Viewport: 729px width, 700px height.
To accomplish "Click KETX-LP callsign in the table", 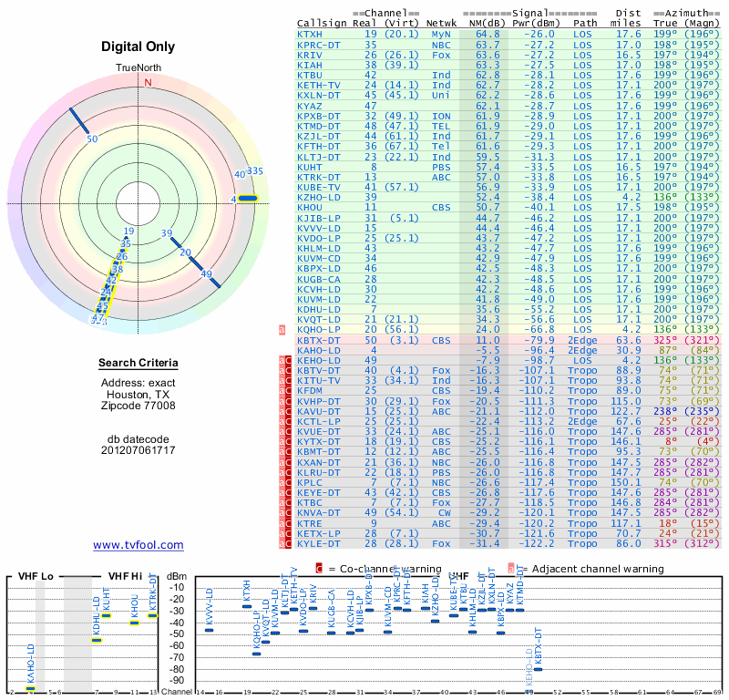I will pos(319,533).
